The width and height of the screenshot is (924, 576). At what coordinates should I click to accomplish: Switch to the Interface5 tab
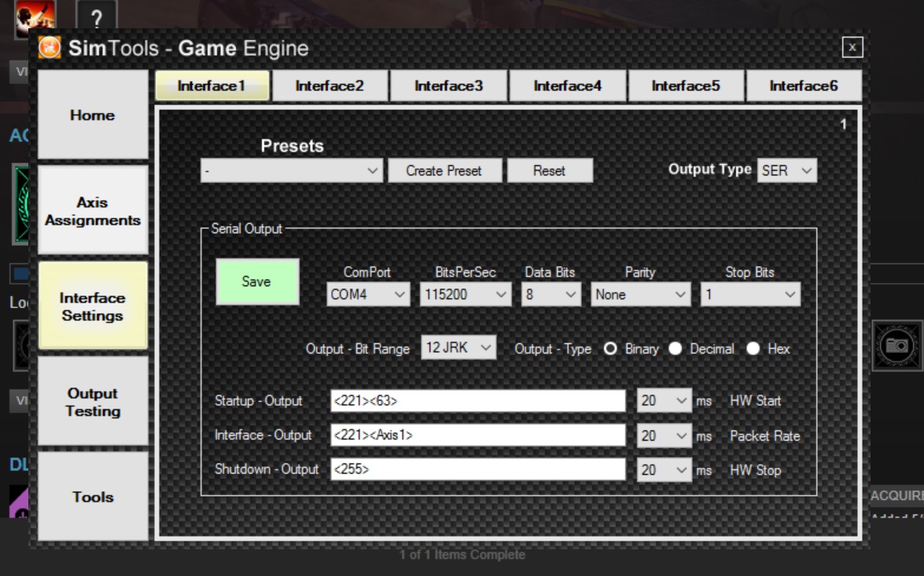click(686, 86)
